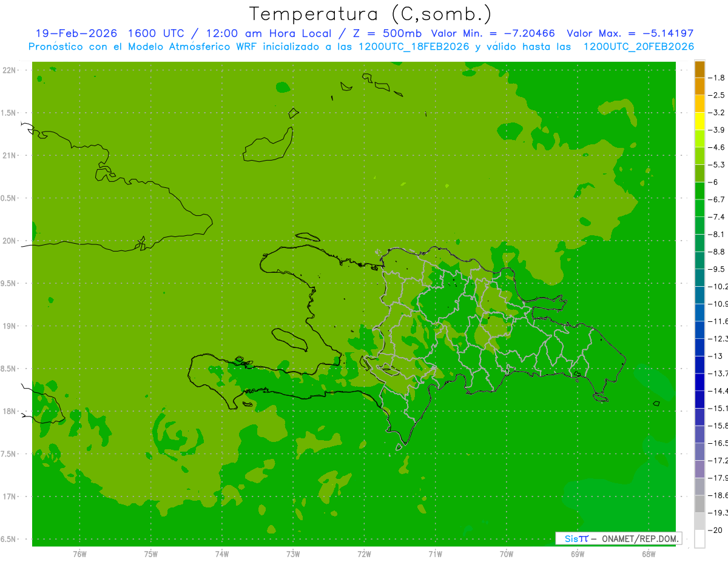Click the "18N" latitude label

tap(10, 411)
